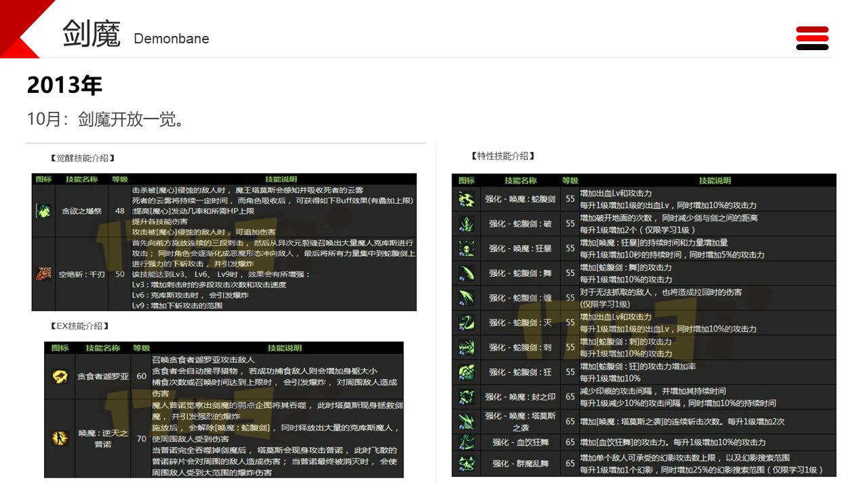Click the 强化-蛇腹剑:缠 skill icon
Image resolution: width=868 pixels, height=488 pixels.
[x=466, y=298]
